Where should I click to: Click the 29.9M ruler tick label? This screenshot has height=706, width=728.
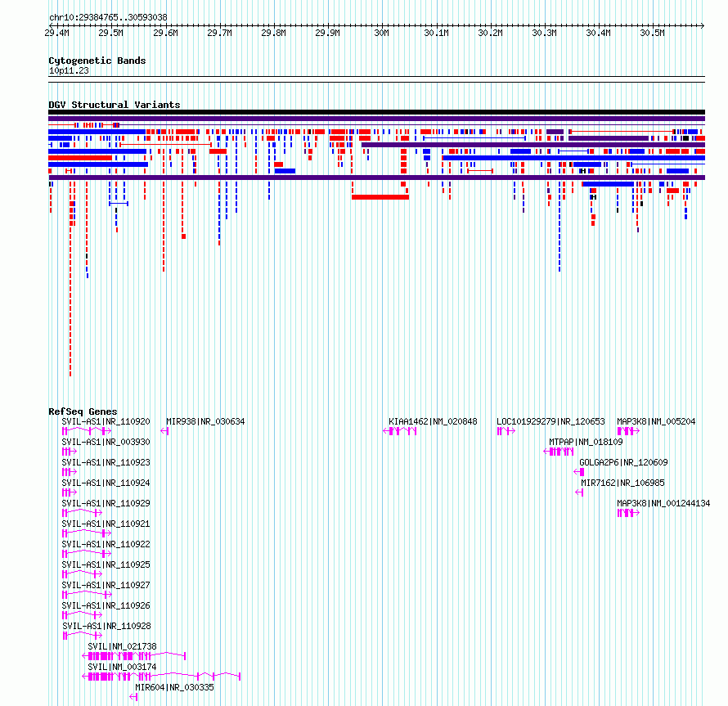[x=328, y=33]
